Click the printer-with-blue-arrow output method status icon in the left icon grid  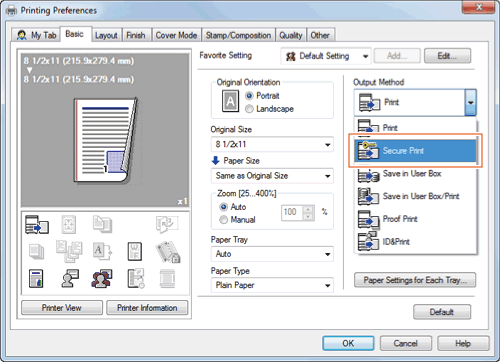tap(37, 224)
